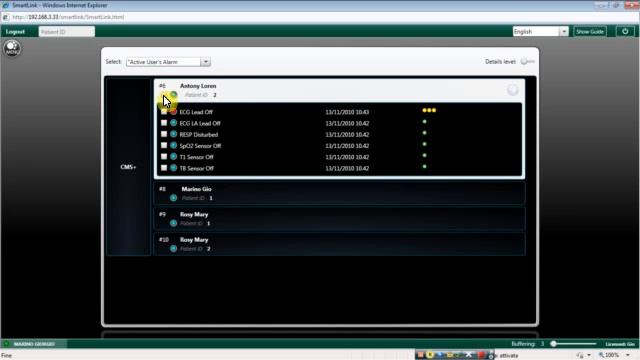The width and height of the screenshot is (640, 360).
Task: Tick the SpO2 Sensor Off checkbox
Action: [164, 145]
